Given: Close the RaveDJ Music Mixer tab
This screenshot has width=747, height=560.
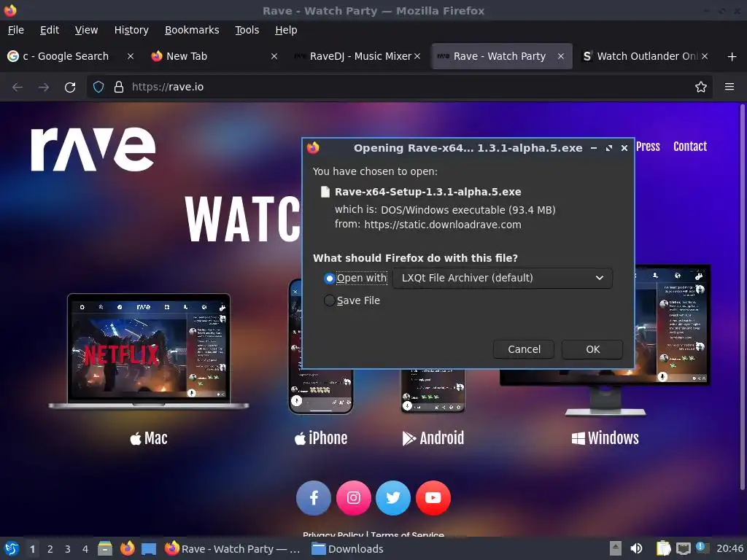Looking at the screenshot, I should [x=417, y=56].
